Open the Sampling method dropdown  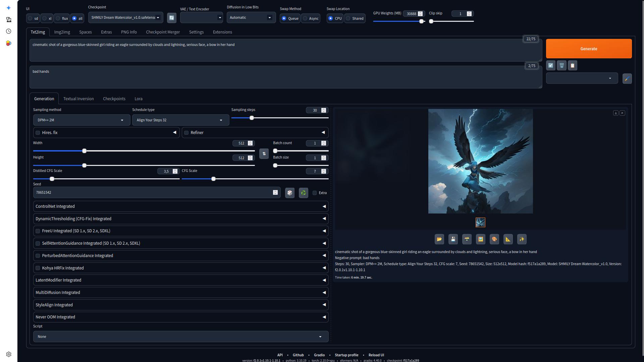(x=82, y=120)
